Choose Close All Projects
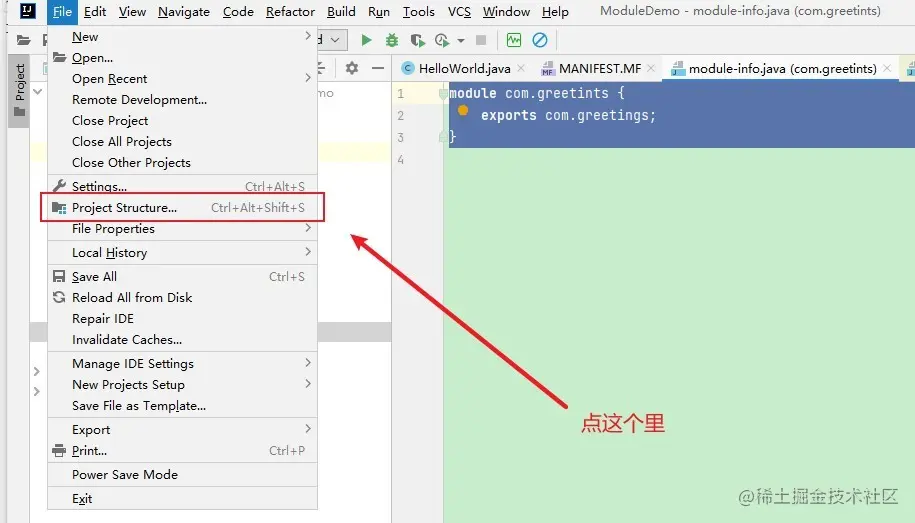This screenshot has height=523, width=915. [x=182, y=142]
